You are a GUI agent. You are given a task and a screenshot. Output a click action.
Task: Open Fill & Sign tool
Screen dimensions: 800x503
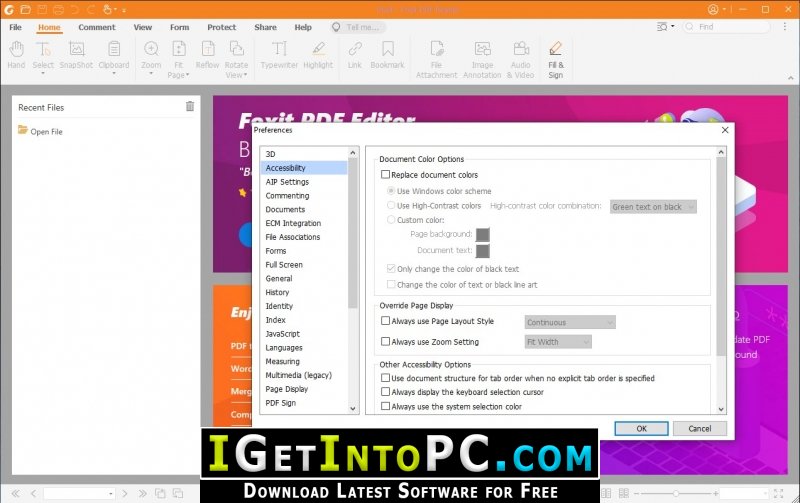(x=556, y=59)
